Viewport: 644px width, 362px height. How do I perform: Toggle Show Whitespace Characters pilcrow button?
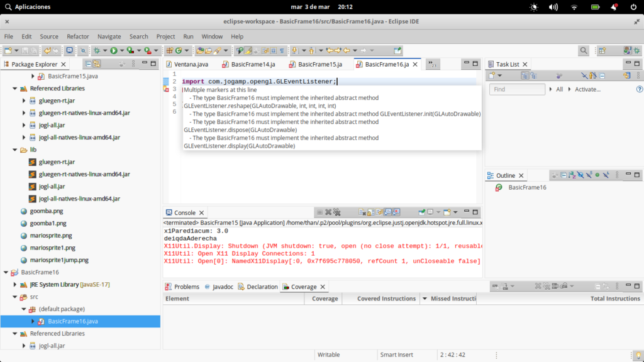(x=282, y=50)
